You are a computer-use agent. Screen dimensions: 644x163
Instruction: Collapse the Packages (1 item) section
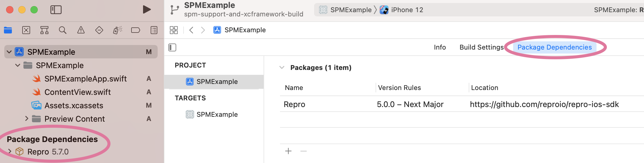click(x=282, y=68)
